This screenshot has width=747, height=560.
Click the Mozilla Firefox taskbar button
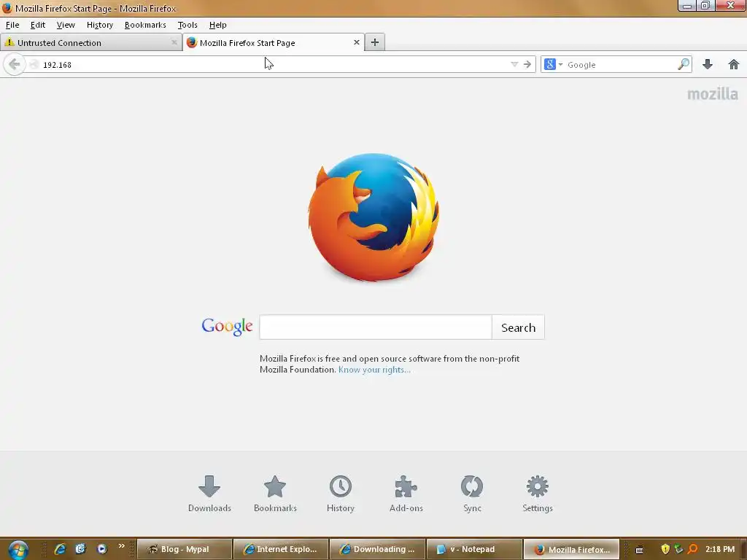(x=571, y=549)
